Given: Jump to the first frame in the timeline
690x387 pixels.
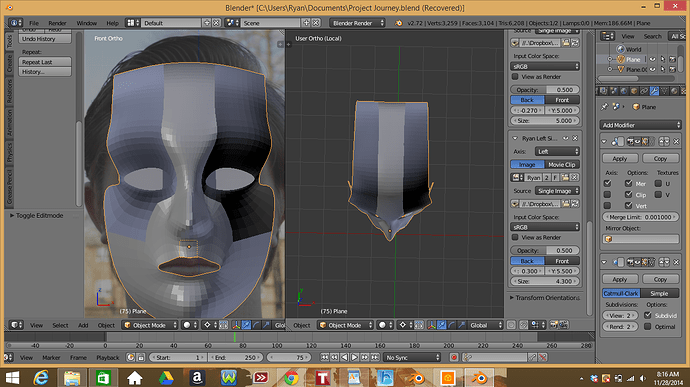Looking at the screenshot, I should [x=324, y=358].
